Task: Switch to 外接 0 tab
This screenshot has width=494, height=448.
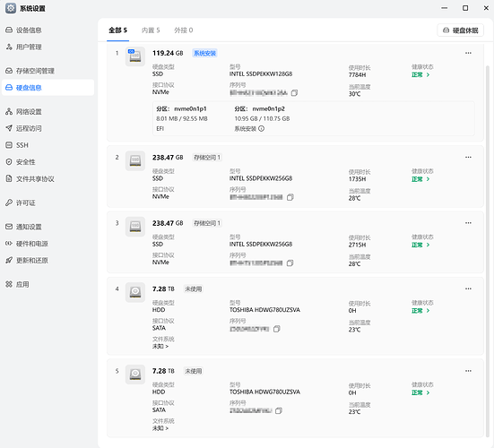Action: coord(184,30)
